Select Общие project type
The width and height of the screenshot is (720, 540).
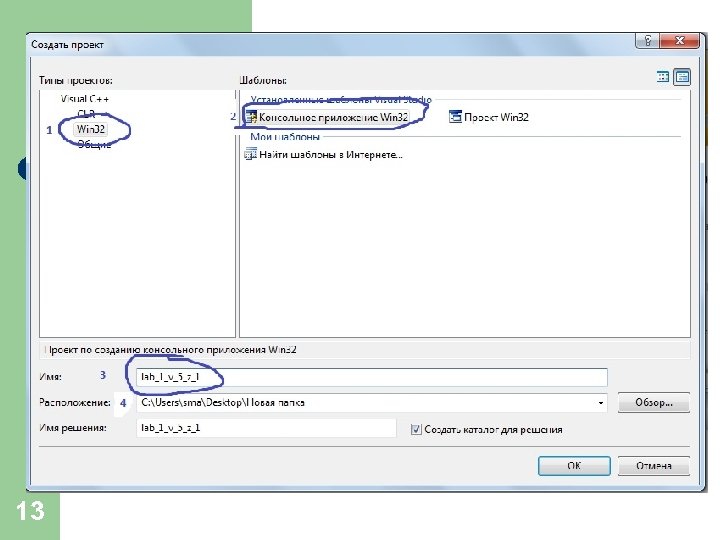[x=94, y=144]
